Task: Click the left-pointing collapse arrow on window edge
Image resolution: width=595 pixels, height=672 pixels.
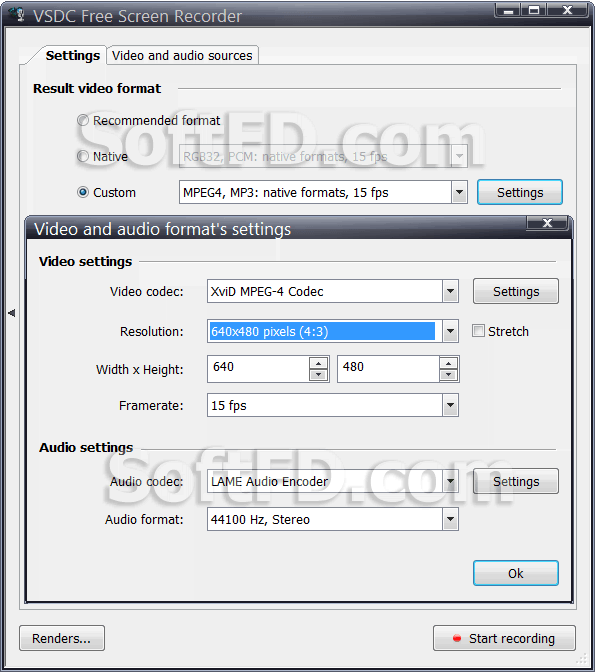Action: pos(12,313)
